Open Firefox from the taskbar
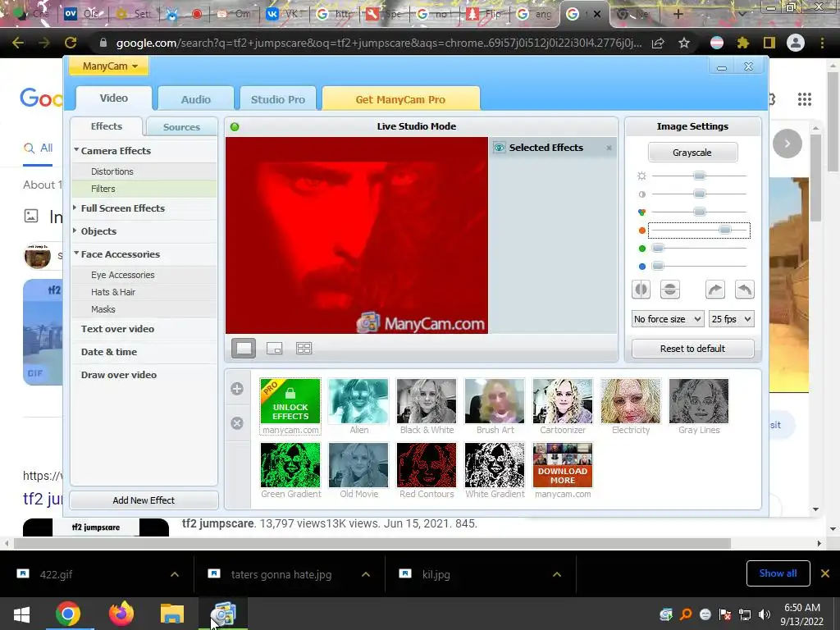 click(x=121, y=614)
